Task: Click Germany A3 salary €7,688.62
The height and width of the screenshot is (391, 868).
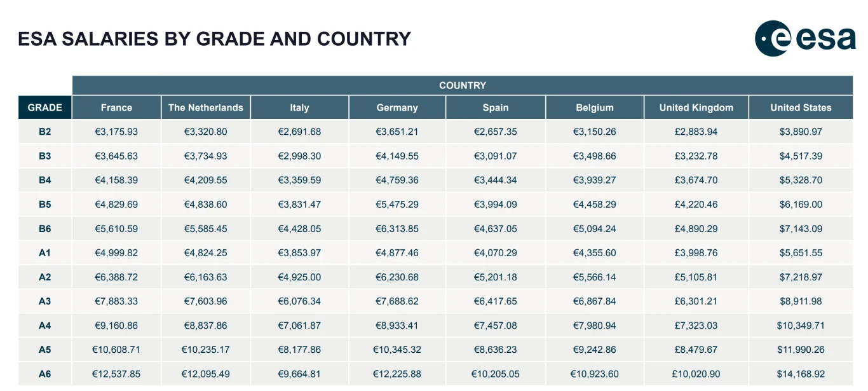Action: (x=397, y=301)
